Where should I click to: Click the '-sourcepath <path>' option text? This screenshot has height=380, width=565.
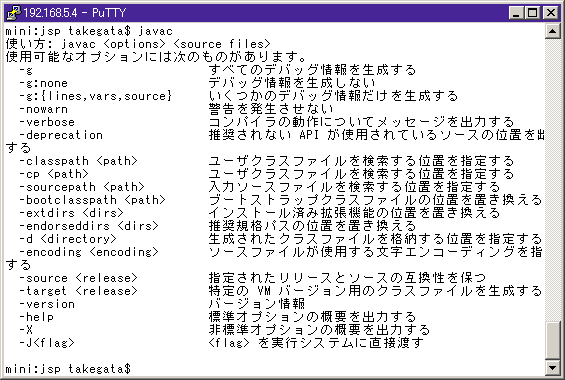pos(82,187)
